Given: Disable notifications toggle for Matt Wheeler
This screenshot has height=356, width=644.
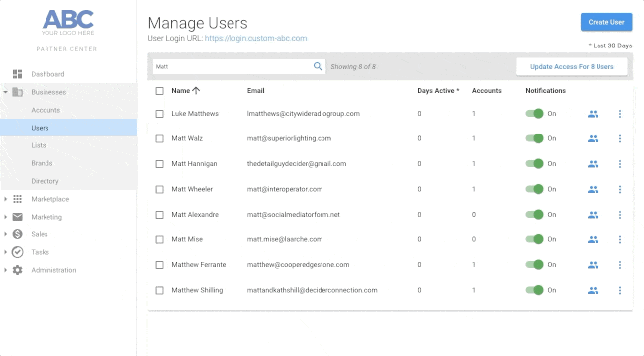Looking at the screenshot, I should (x=535, y=189).
